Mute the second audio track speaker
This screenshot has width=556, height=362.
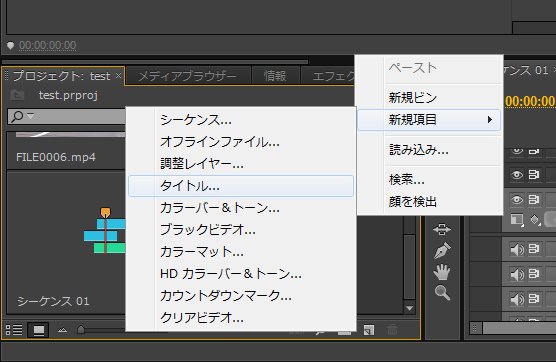pyautogui.click(x=517, y=274)
